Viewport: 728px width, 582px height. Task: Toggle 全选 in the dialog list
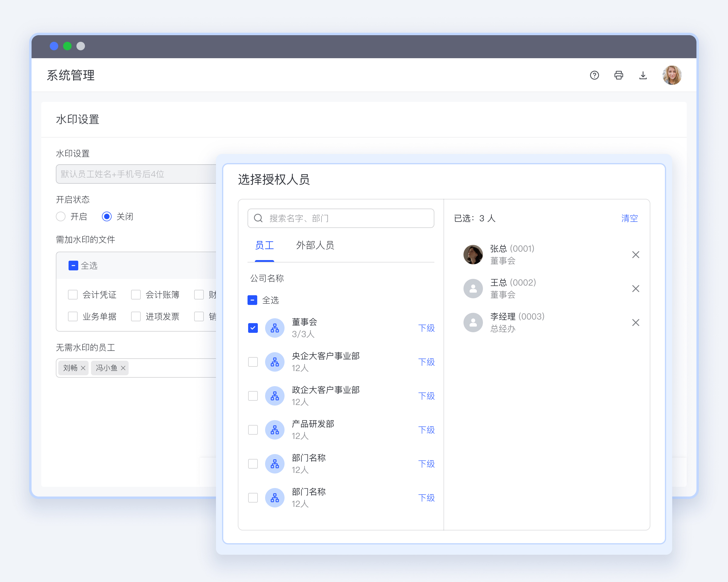(253, 300)
